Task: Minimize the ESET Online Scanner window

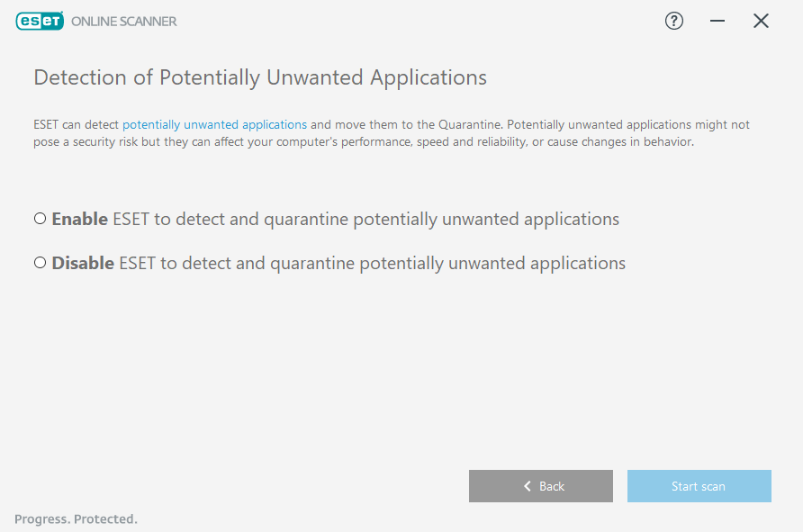Action: pos(717,21)
